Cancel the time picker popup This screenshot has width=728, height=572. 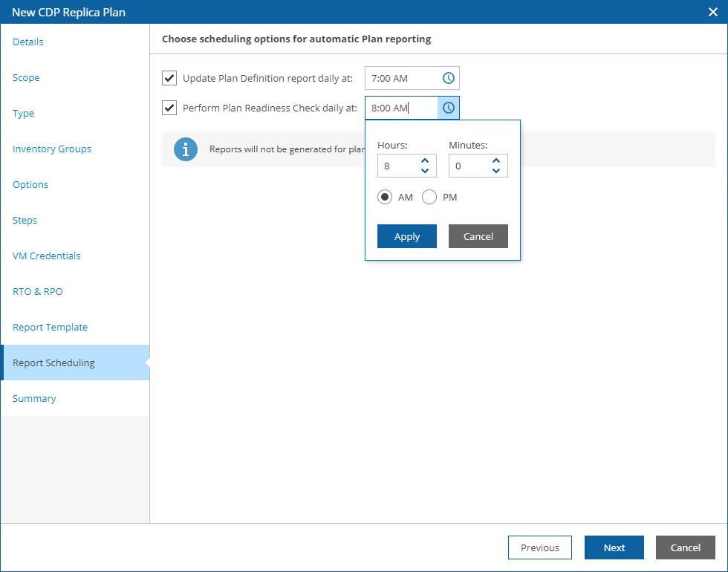(478, 236)
